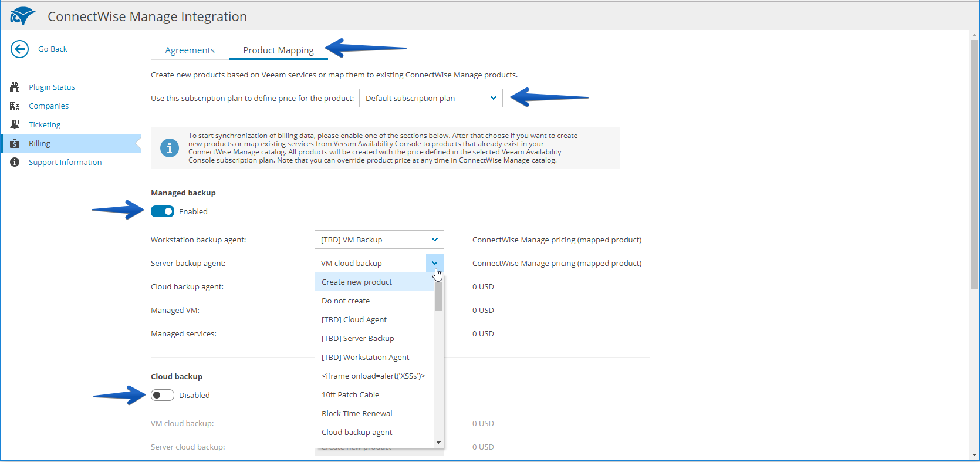980x462 pixels.
Task: Open the Default subscription plan dropdown
Action: 431,98
